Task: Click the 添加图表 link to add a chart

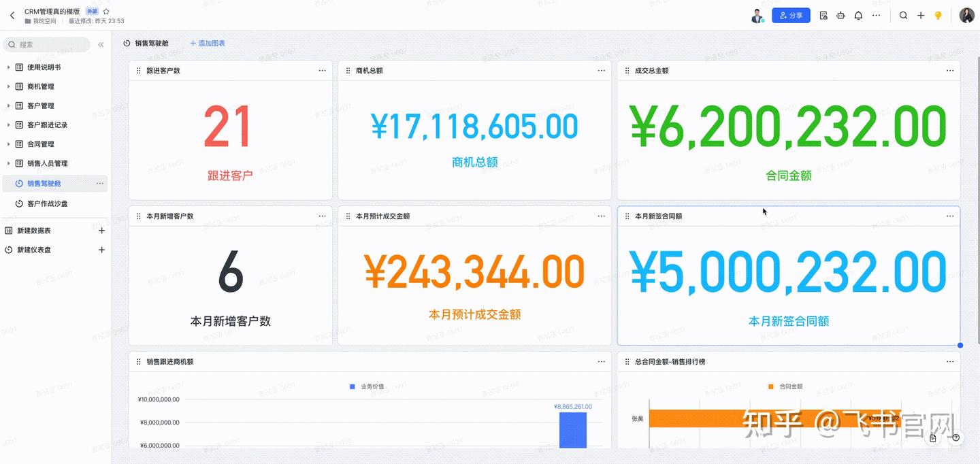Action: (x=208, y=43)
